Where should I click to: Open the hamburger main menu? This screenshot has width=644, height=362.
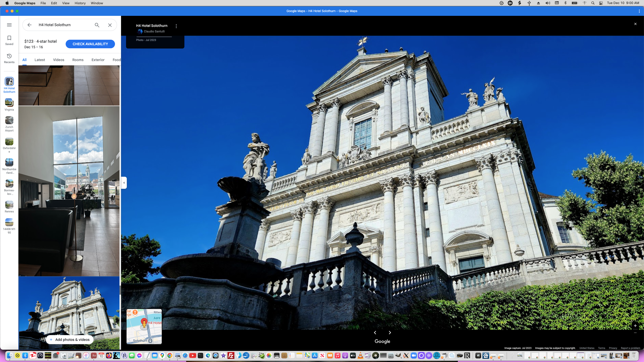coord(9,25)
